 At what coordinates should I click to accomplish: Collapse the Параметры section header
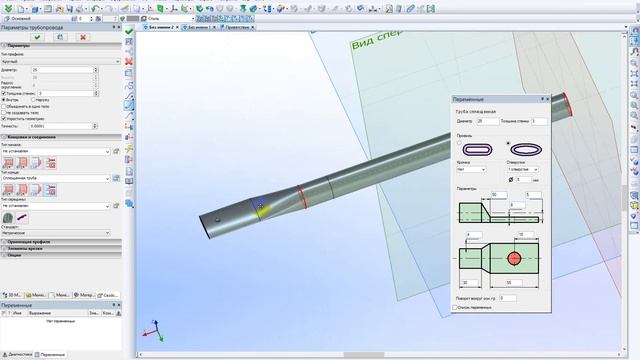tap(60, 46)
